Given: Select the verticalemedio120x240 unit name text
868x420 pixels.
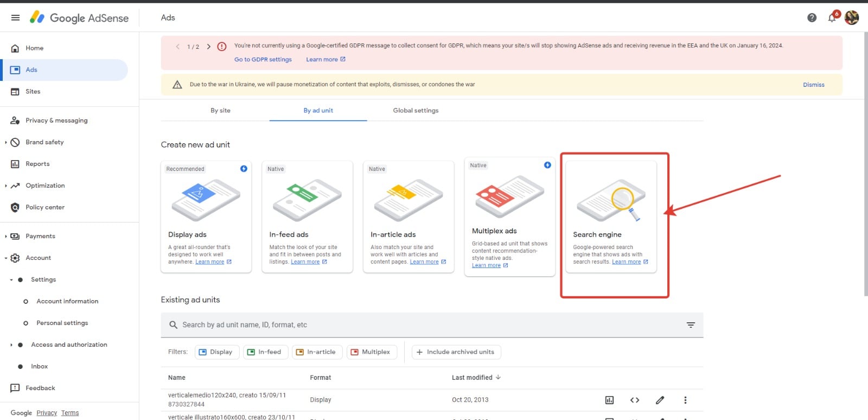Looking at the screenshot, I should pos(227,396).
